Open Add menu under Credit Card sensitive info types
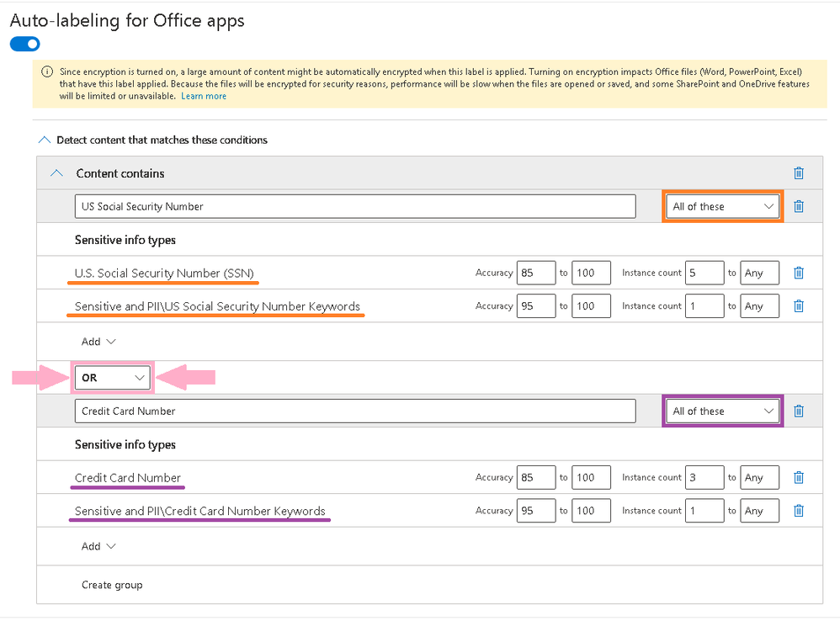840x621 pixels. [x=98, y=546]
